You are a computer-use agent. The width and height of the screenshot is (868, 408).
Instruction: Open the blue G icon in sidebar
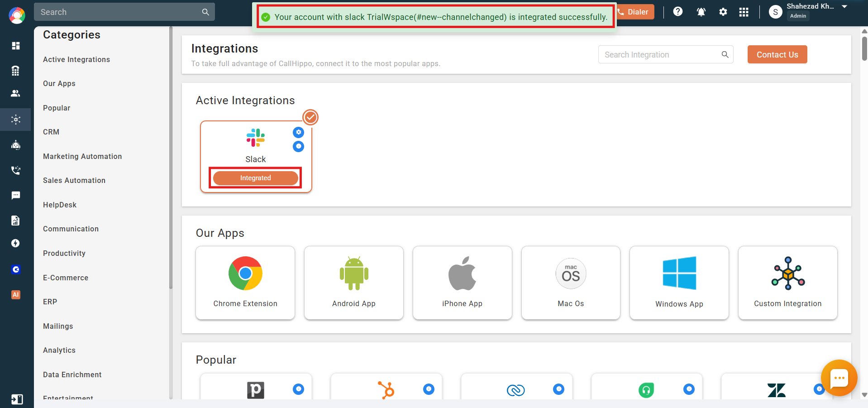[x=16, y=269]
